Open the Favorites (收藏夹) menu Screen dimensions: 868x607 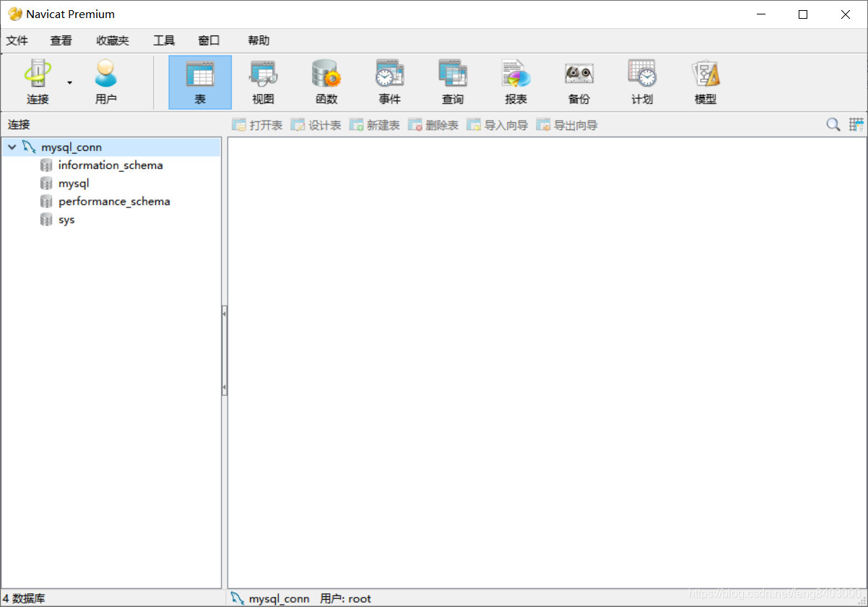pos(113,40)
